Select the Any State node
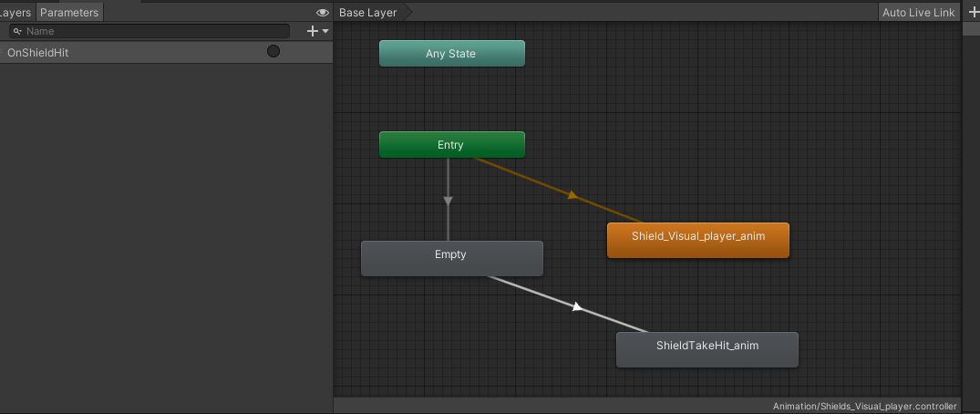 [x=451, y=54]
